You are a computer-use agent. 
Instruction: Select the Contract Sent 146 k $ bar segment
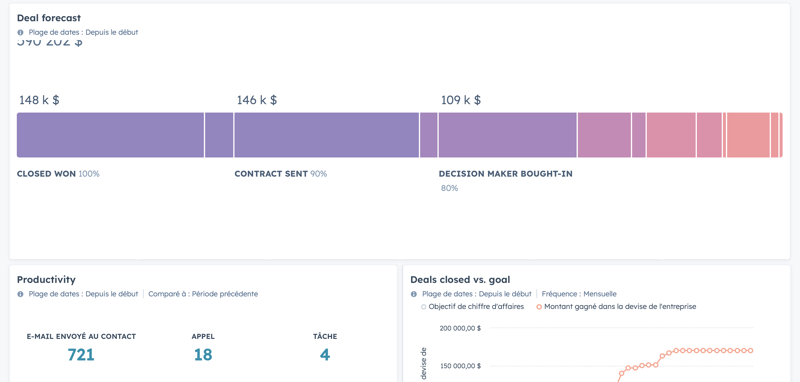click(x=327, y=135)
